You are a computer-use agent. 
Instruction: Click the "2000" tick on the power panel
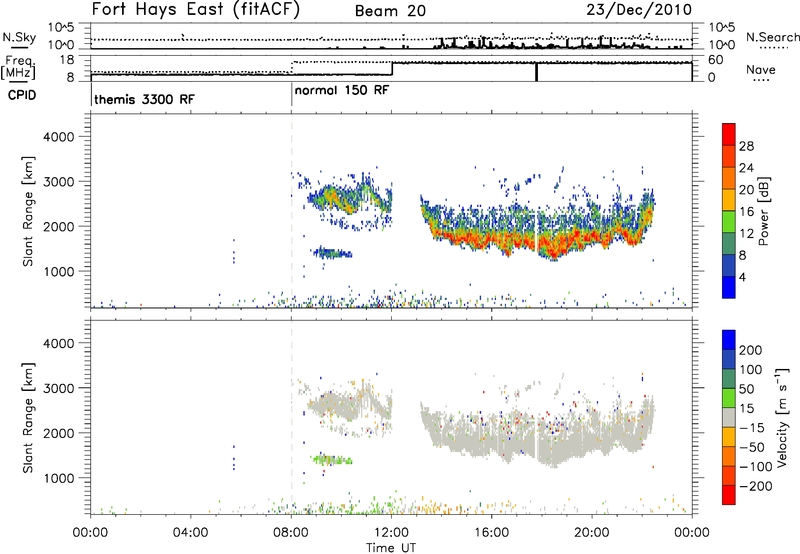click(59, 226)
